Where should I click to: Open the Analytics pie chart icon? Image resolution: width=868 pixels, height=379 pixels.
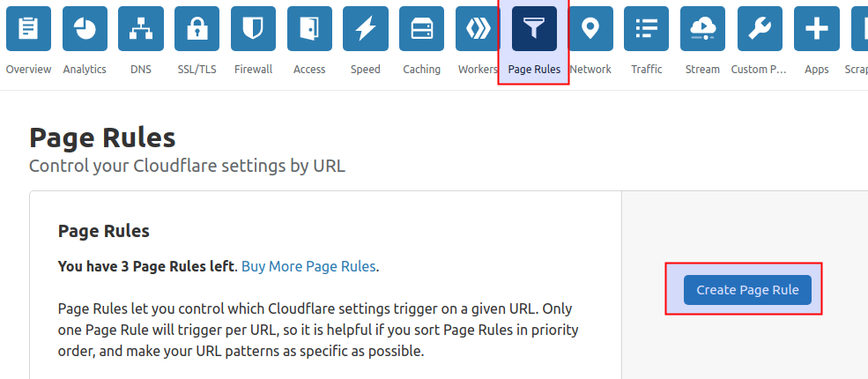pyautogui.click(x=85, y=29)
